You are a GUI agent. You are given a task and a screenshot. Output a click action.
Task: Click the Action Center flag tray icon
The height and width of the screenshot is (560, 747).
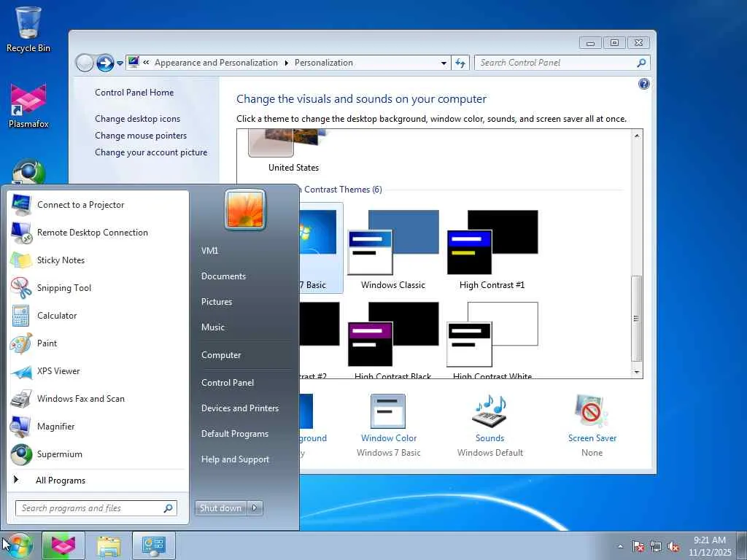point(638,546)
